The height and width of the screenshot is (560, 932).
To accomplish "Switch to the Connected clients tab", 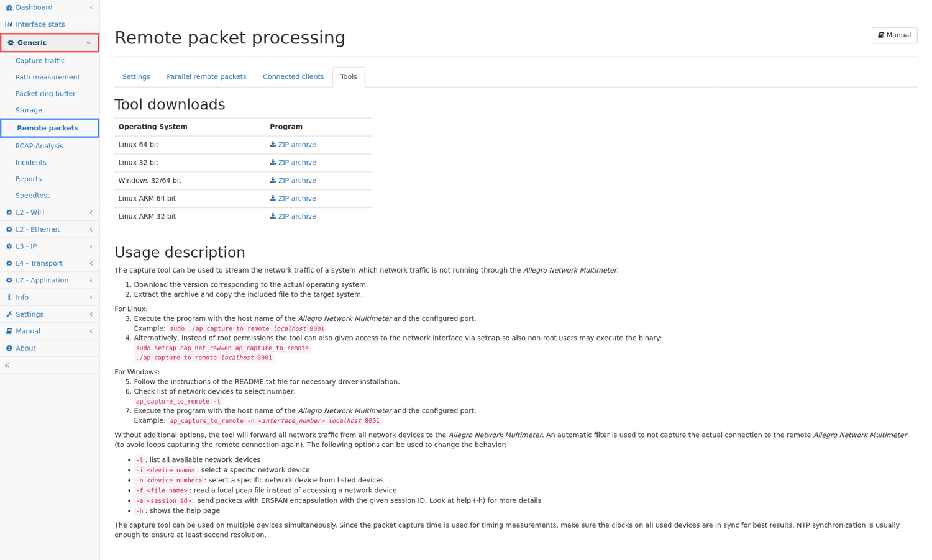I will click(293, 77).
